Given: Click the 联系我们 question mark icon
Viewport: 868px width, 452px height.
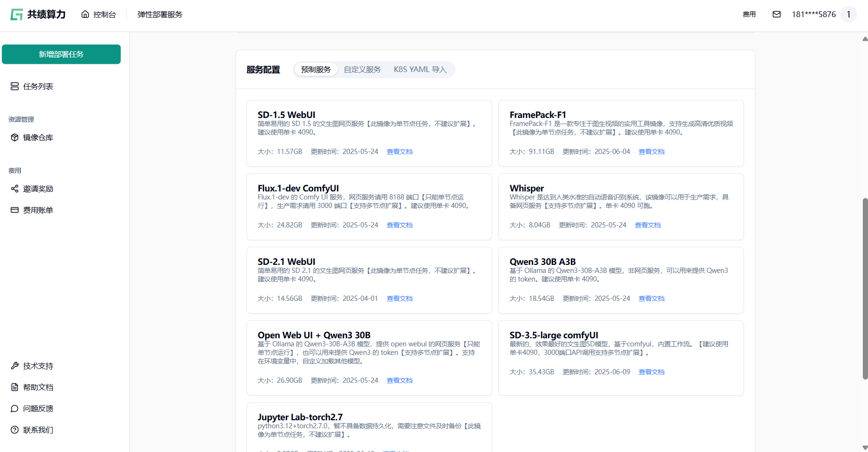Looking at the screenshot, I should [15, 430].
